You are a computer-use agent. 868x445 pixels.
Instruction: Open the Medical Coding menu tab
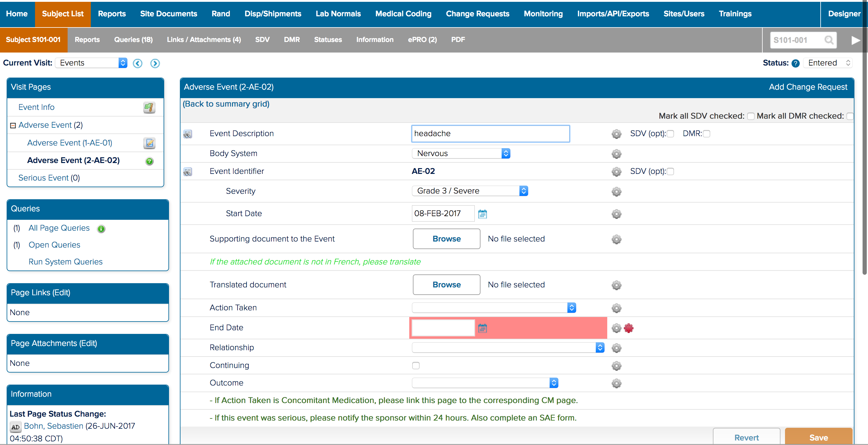[403, 14]
